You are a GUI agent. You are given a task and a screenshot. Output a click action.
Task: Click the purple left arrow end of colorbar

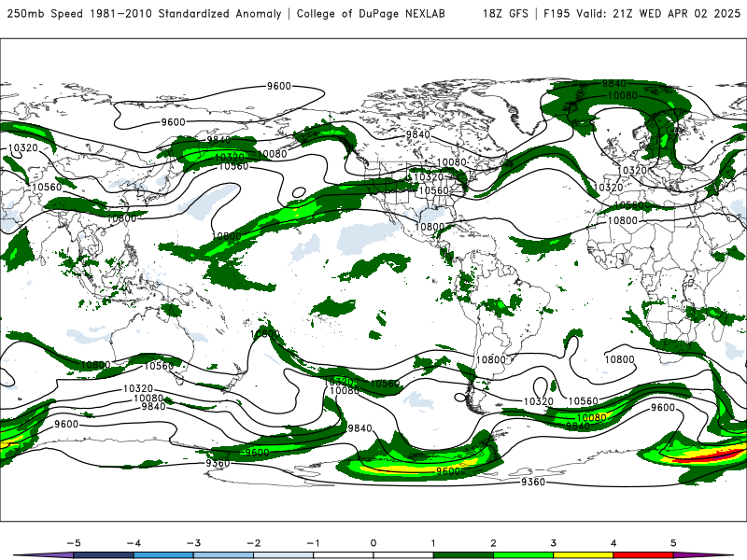[x=44, y=555]
